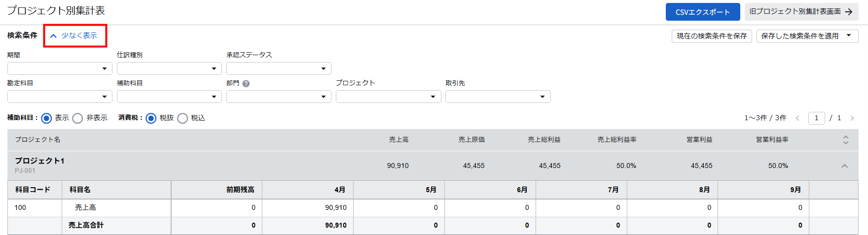Click the page number input field
Viewport: 868px width, 235px height.
[816, 118]
